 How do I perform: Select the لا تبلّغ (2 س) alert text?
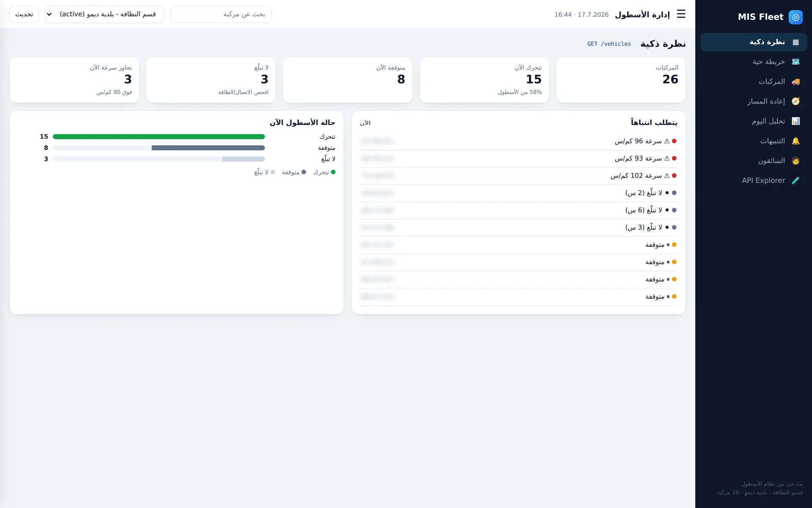click(x=644, y=193)
